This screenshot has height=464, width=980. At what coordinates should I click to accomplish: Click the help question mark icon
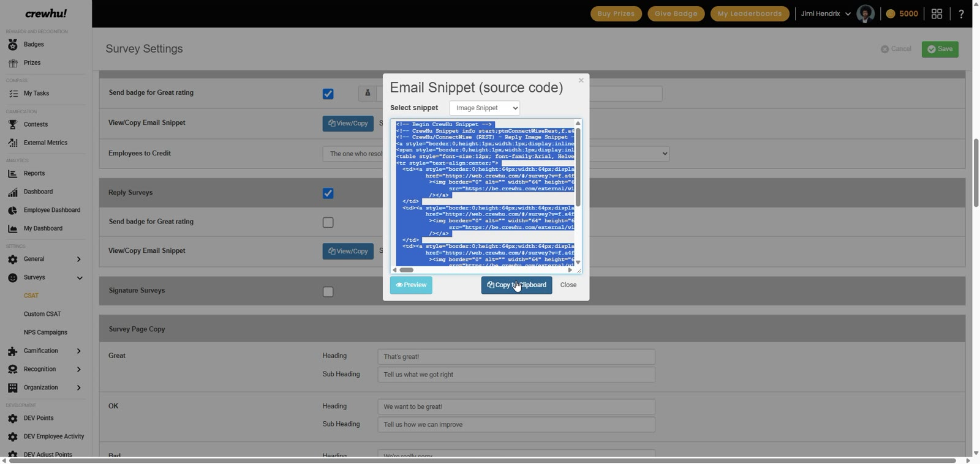click(x=962, y=13)
